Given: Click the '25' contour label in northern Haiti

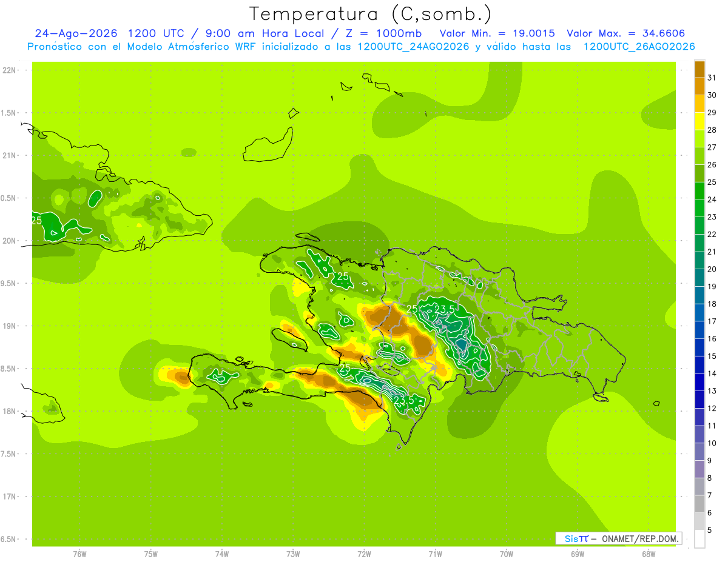Looking at the screenshot, I should click(343, 276).
